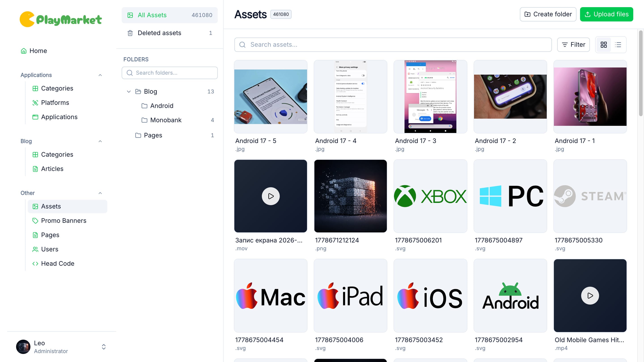Collapse the Blog sidebar section
The width and height of the screenshot is (644, 362).
pos(100,141)
